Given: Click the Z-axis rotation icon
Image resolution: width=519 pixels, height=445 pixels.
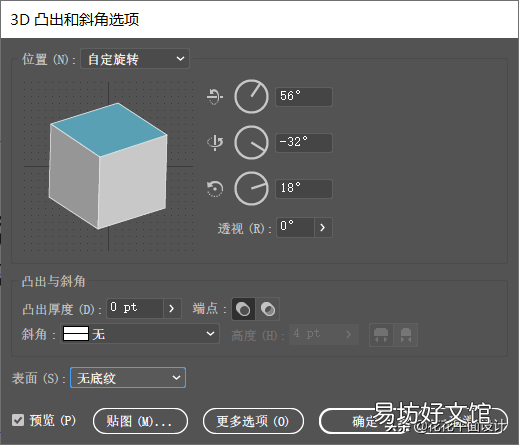Looking at the screenshot, I should tap(215, 189).
